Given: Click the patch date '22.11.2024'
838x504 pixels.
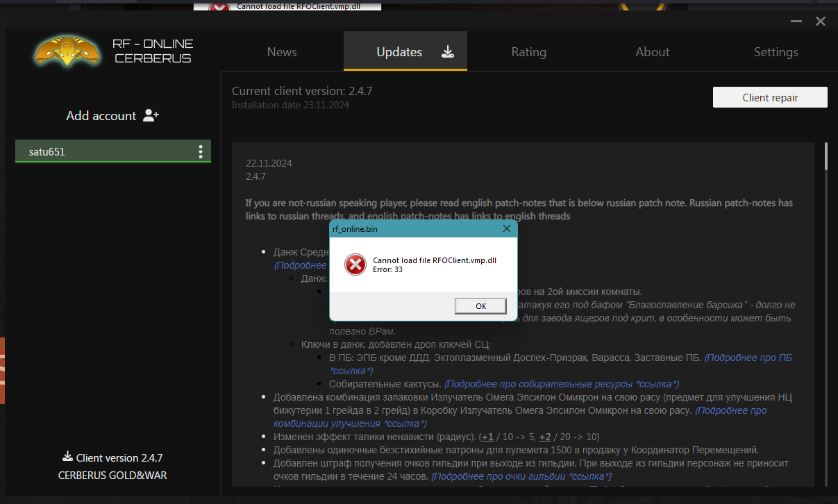Looking at the screenshot, I should point(269,164).
